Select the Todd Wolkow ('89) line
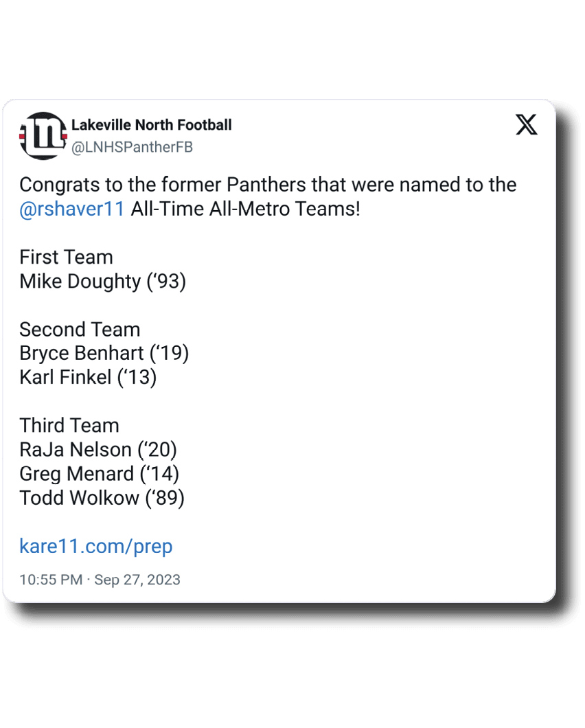This screenshot has height=728, width=585. click(x=102, y=498)
